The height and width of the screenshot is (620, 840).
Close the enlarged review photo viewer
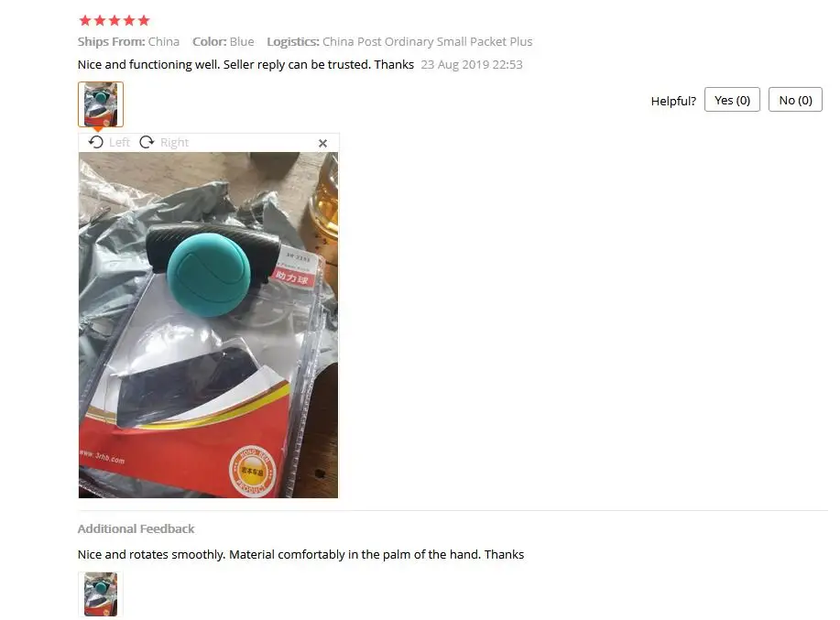(322, 144)
